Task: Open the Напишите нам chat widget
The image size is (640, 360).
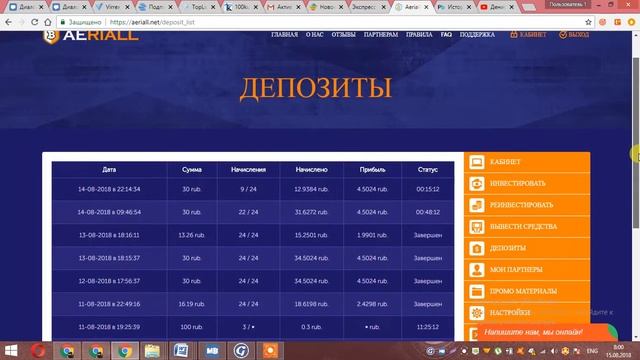Action: [x=547, y=332]
